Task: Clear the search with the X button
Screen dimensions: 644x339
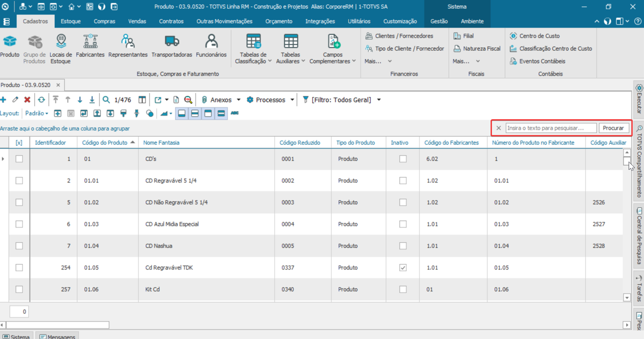Action: click(499, 128)
